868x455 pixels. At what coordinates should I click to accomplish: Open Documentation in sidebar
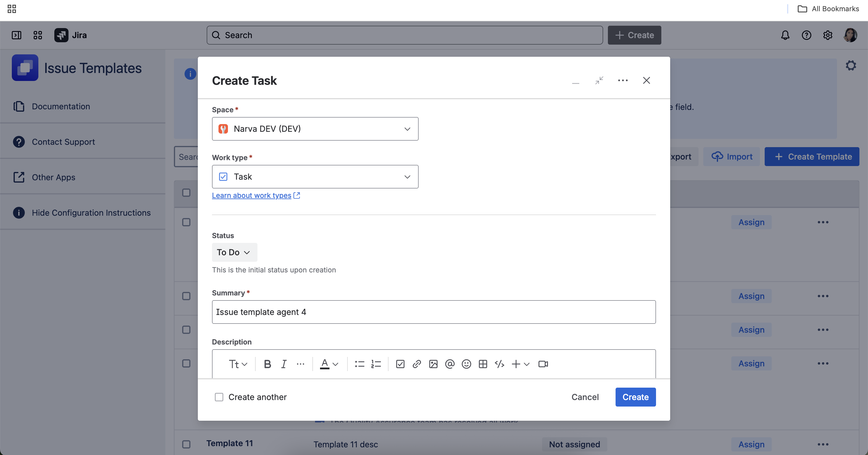coord(61,106)
